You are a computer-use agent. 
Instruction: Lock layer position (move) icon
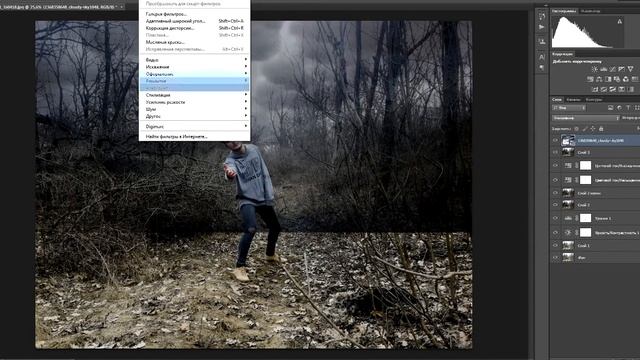pyautogui.click(x=593, y=129)
